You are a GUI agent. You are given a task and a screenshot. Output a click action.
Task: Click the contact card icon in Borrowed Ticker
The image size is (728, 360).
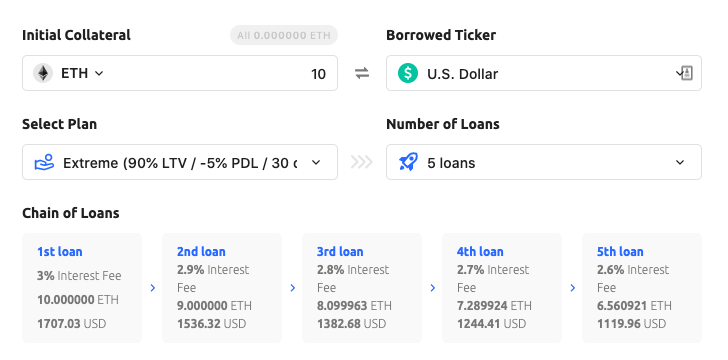pos(687,73)
